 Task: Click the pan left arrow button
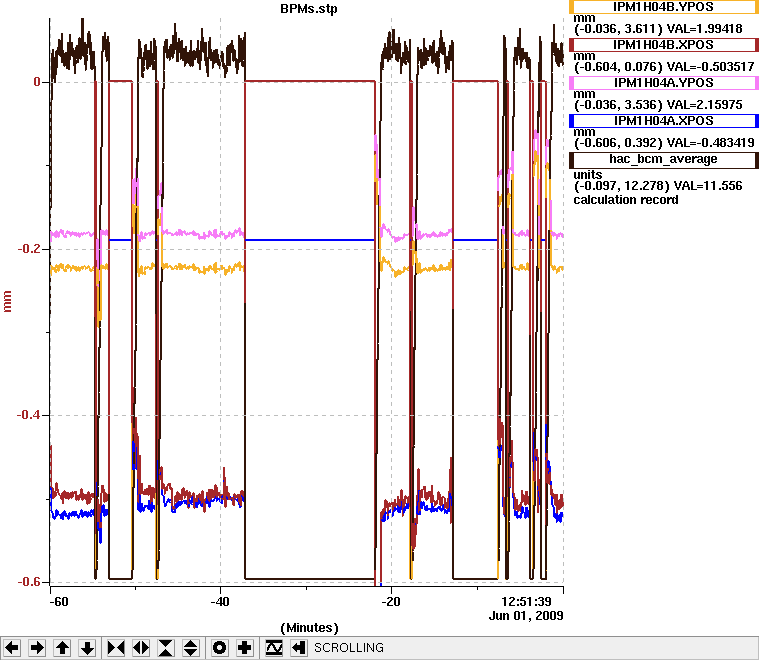click(12, 647)
